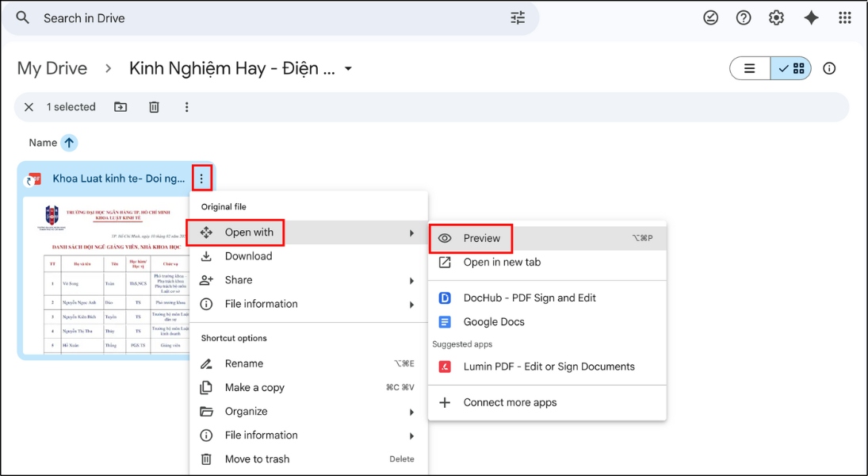Viewport: 868px width, 476px height.
Task: Go to My Drive breadcrumb
Action: tap(52, 68)
